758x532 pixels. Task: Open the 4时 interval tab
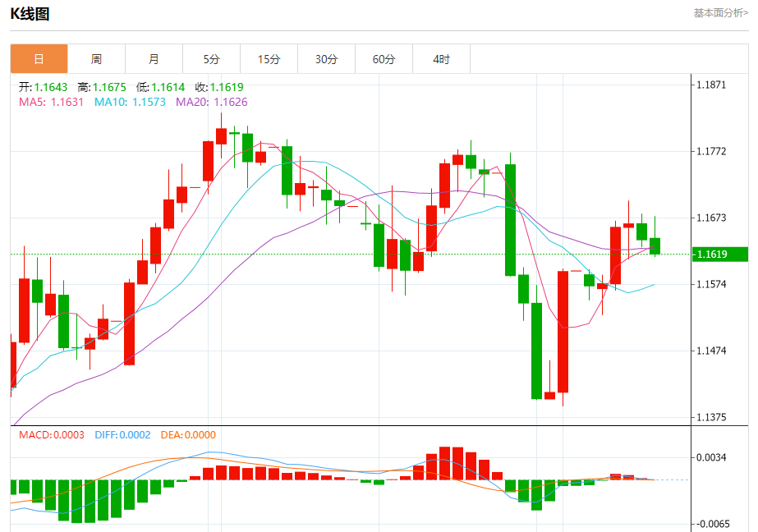coord(442,59)
